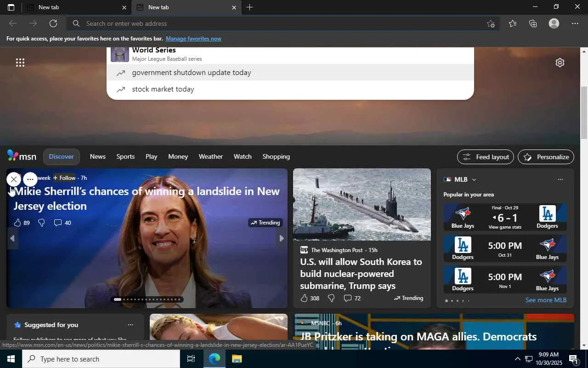The width and height of the screenshot is (588, 368).
Task: View game stats for Oct 29 final
Action: coord(505,227)
